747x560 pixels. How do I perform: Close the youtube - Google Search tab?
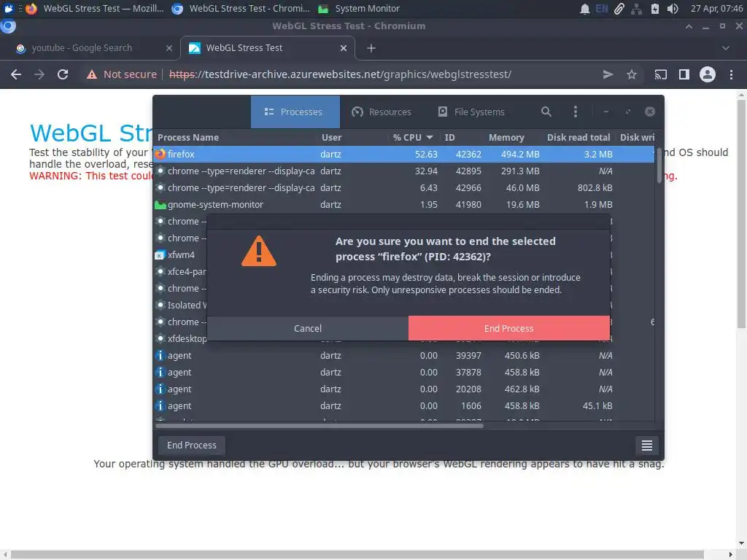tap(169, 48)
